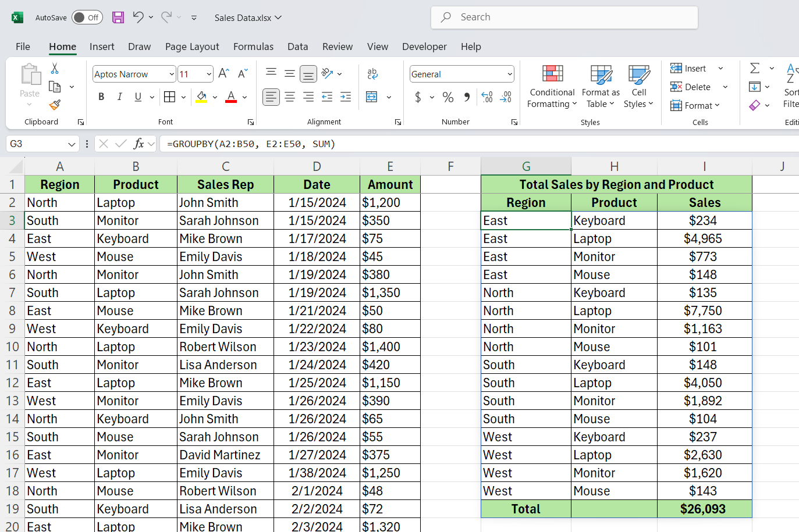The image size is (799, 532).
Task: Click the Decrease Font Size icon
Action: pos(243,74)
